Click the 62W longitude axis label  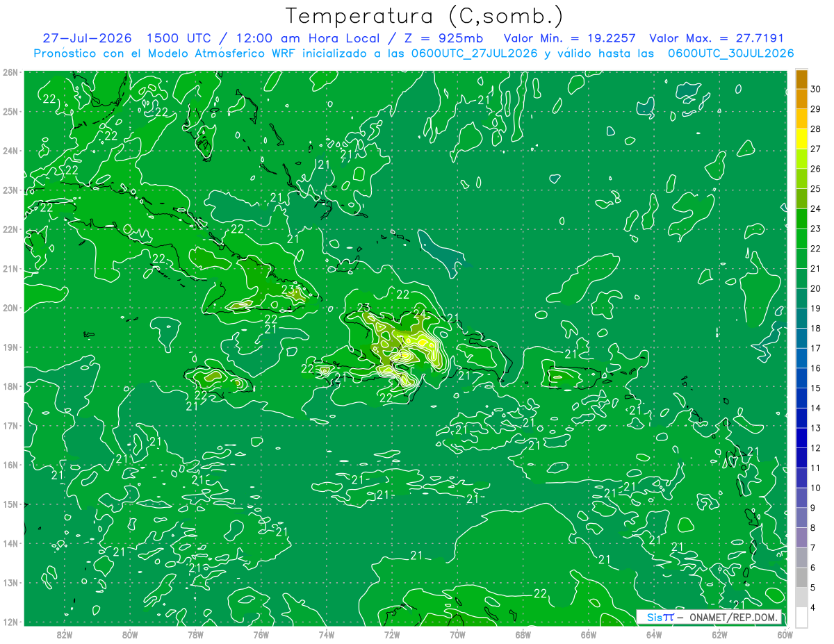(x=719, y=634)
